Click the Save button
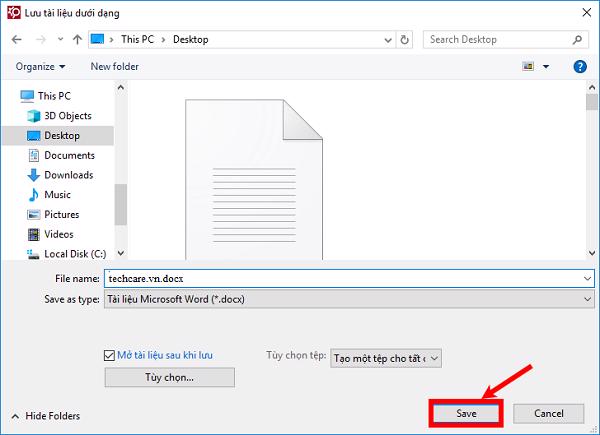This screenshot has height=435, width=600. point(466,413)
